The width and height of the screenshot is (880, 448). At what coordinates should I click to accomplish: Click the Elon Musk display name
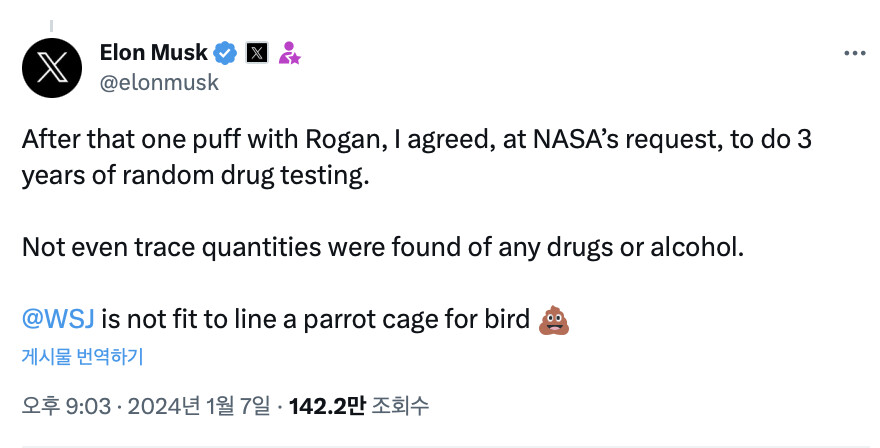click(153, 53)
